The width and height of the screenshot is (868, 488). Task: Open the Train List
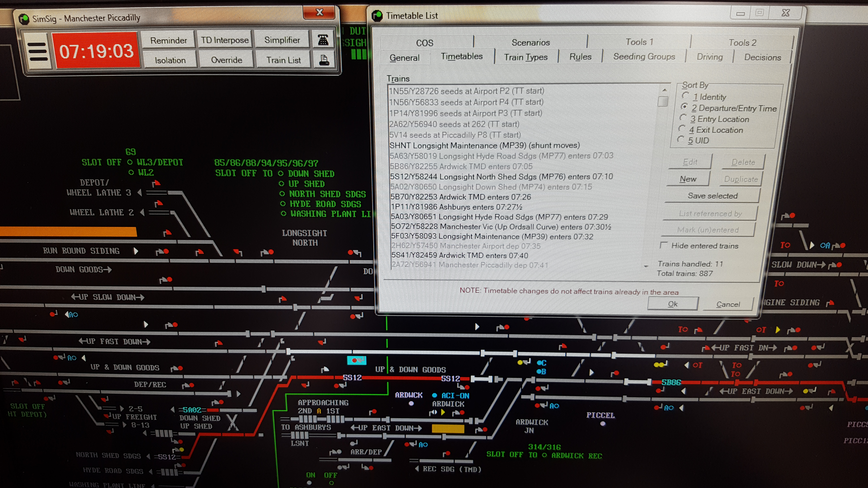(x=283, y=60)
